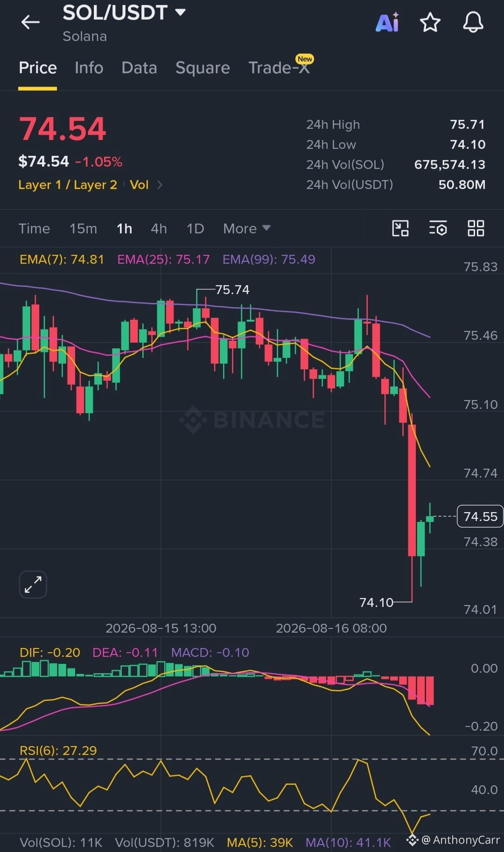Go back using the arrow icon

[x=30, y=22]
